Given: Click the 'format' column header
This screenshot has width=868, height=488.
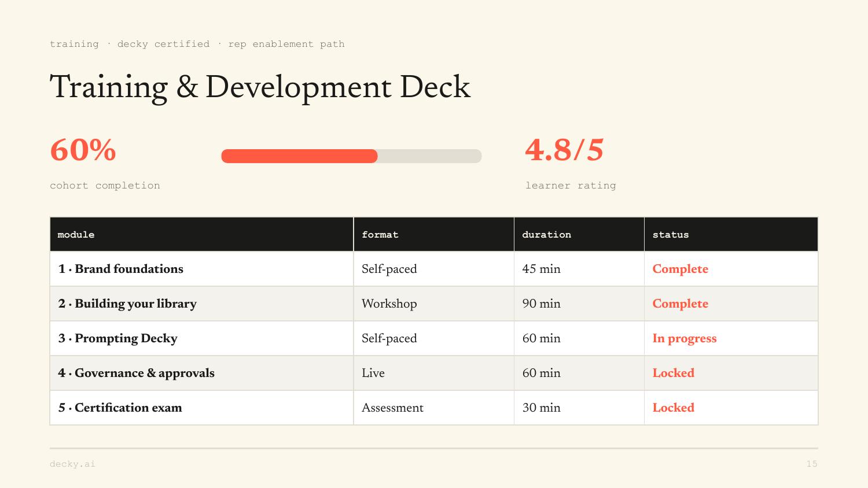Looking at the screenshot, I should click(x=433, y=234).
